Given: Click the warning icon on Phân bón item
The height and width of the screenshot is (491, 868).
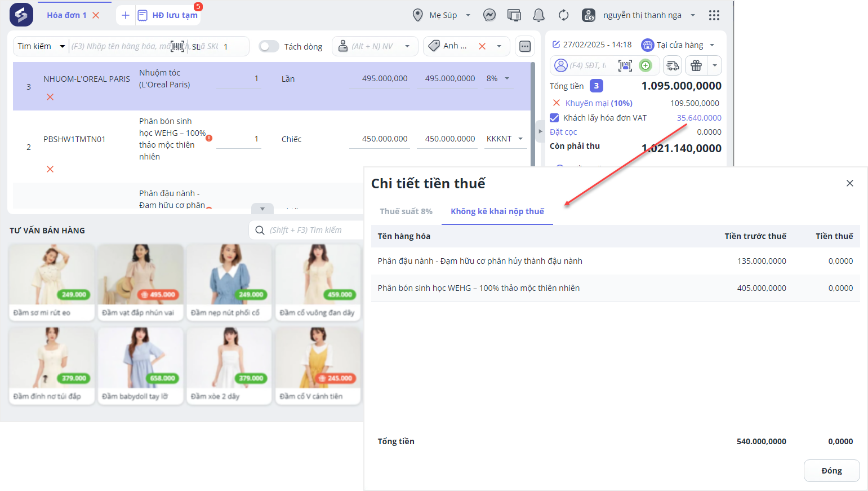Looking at the screenshot, I should tap(209, 138).
